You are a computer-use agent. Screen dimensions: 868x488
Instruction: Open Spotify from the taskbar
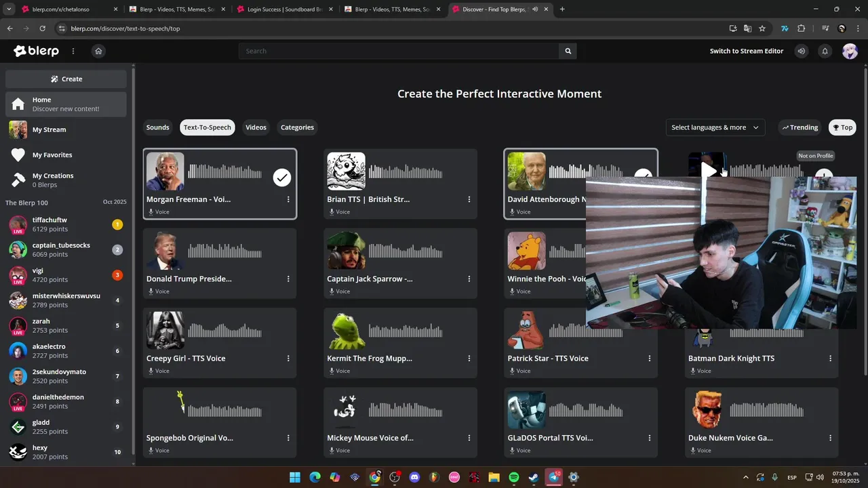click(513, 477)
